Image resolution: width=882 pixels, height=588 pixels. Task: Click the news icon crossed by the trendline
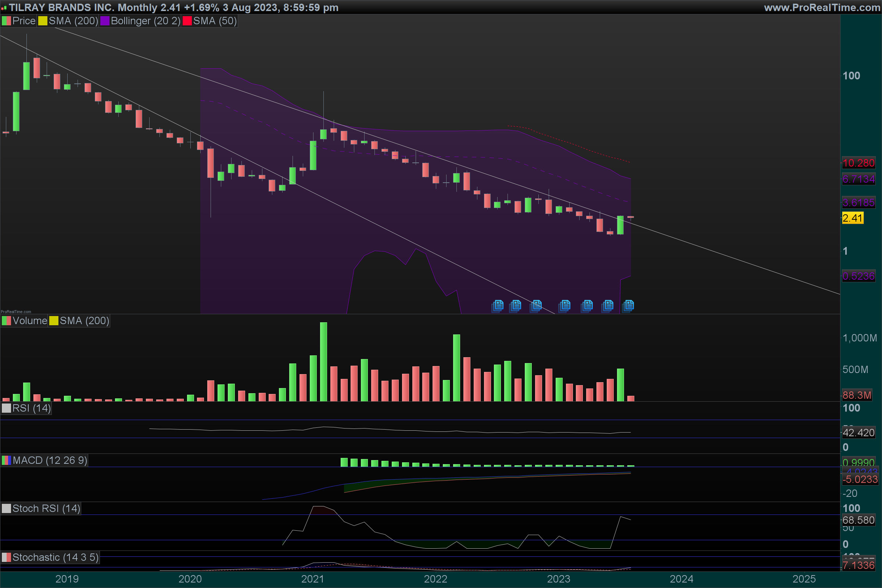pyautogui.click(x=537, y=306)
